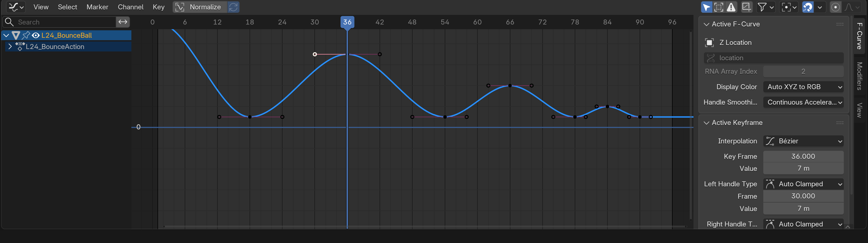Toggle the snapping magnet icon
The height and width of the screenshot is (243, 868).
[x=808, y=7]
